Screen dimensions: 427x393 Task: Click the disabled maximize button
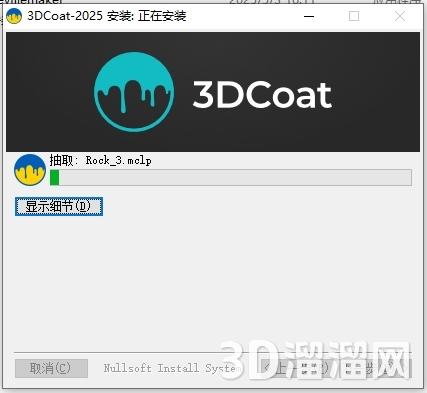tap(354, 16)
